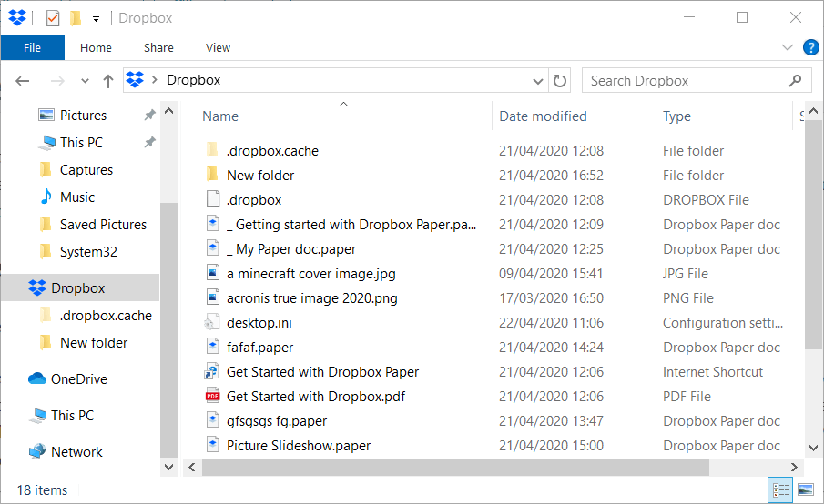Screen dimensions: 824x504
Task: Switch to the Home ribbon tab
Action: (96, 48)
